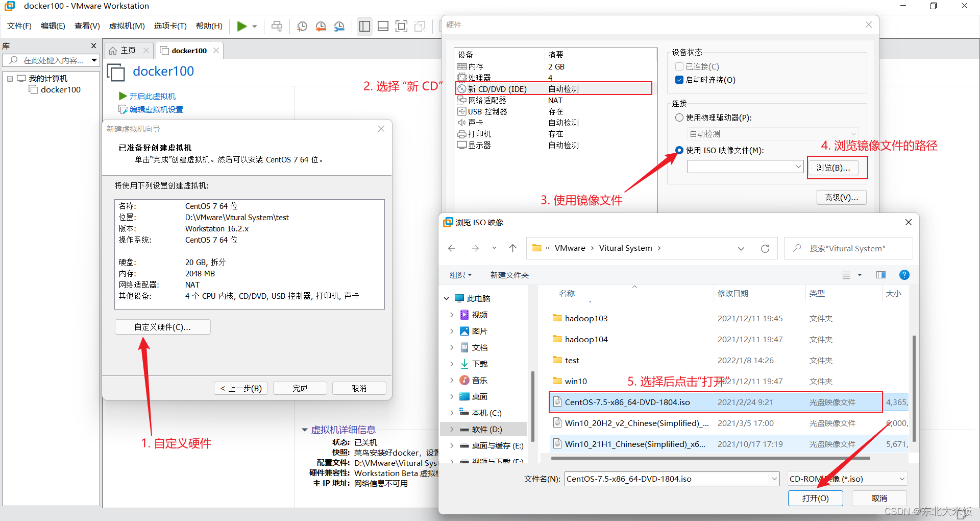
Task: Click the 自定义硬件(C)... button
Action: click(x=163, y=327)
